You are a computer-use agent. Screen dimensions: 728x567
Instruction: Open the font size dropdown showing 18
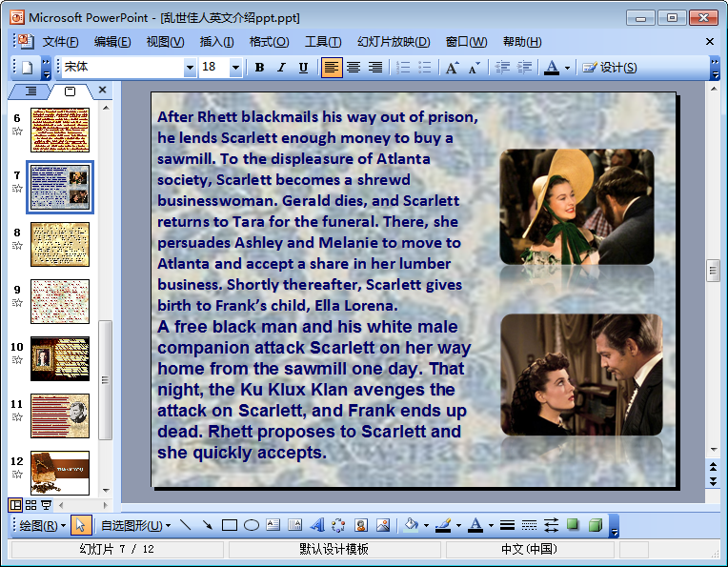pos(236,68)
